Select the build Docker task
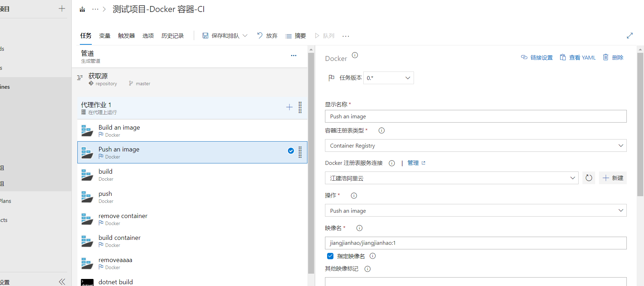This screenshot has width=644, height=286. pos(192,174)
